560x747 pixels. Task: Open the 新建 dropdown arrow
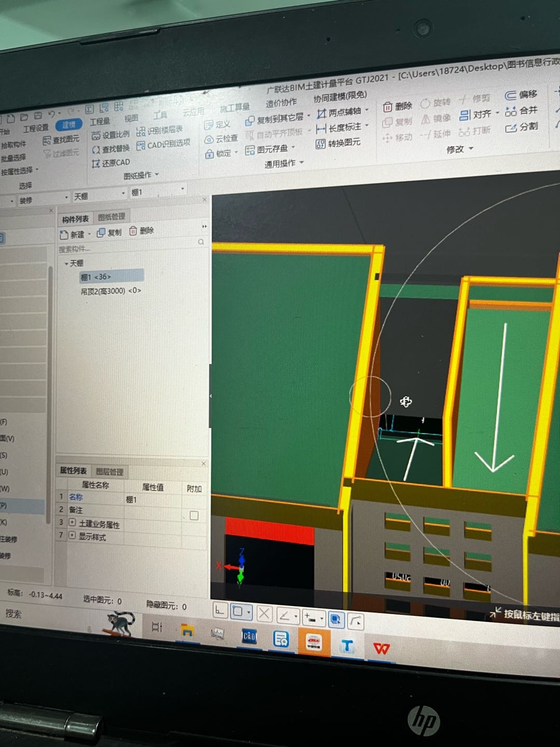pos(89,234)
